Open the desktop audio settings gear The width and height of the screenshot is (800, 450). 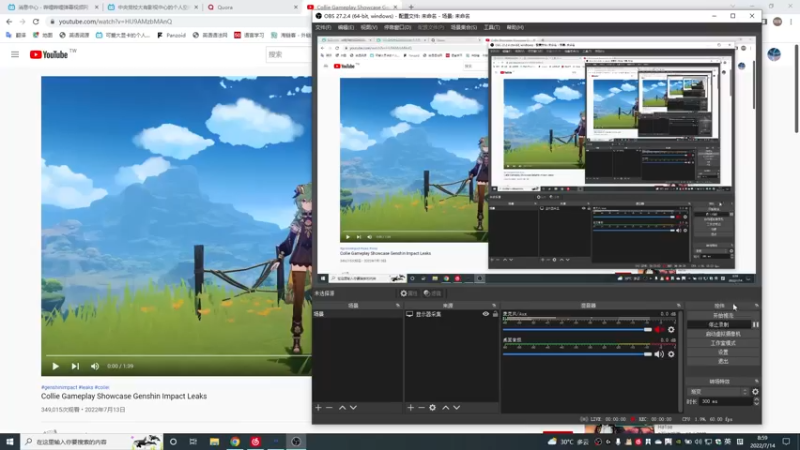click(x=671, y=354)
